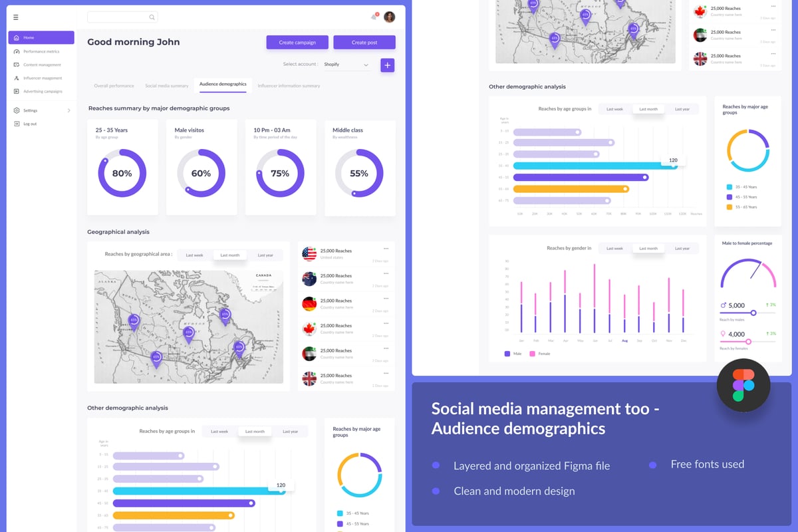The width and height of the screenshot is (798, 532).
Task: Select Last year for Reaches by geographical area
Action: 265,255
